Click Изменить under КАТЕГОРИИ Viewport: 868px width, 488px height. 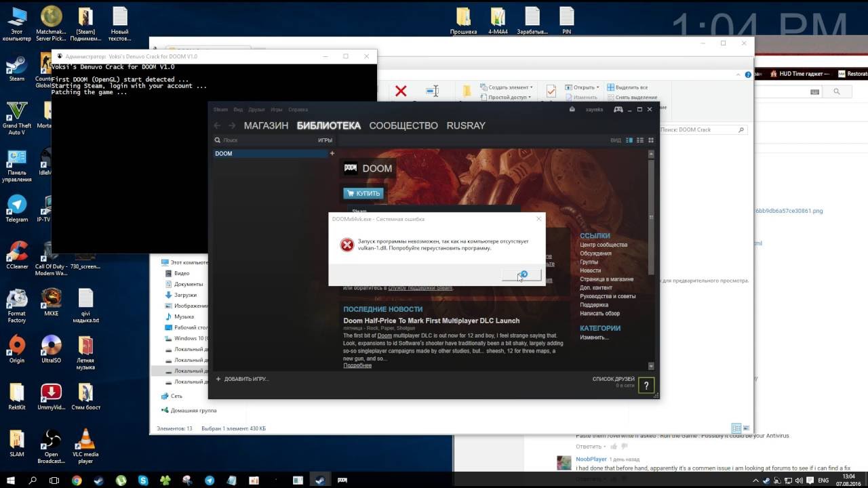tap(594, 338)
